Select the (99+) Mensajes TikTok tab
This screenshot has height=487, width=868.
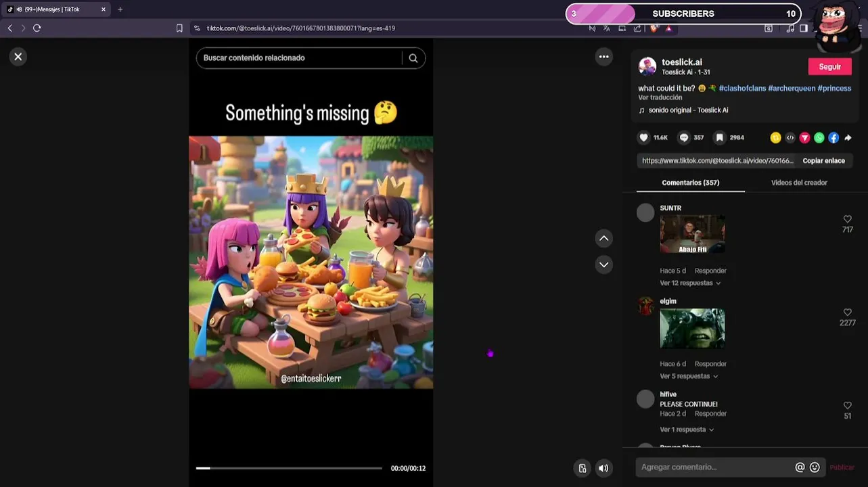53,9
